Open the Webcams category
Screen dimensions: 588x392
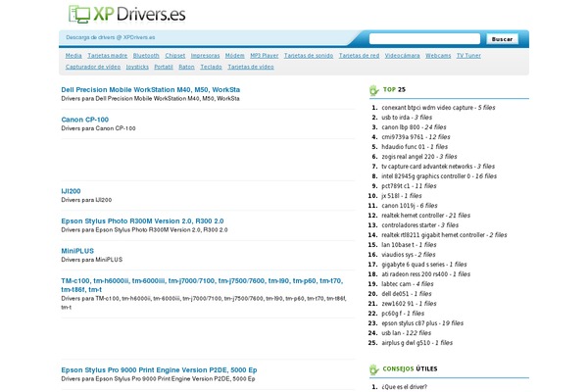438,56
